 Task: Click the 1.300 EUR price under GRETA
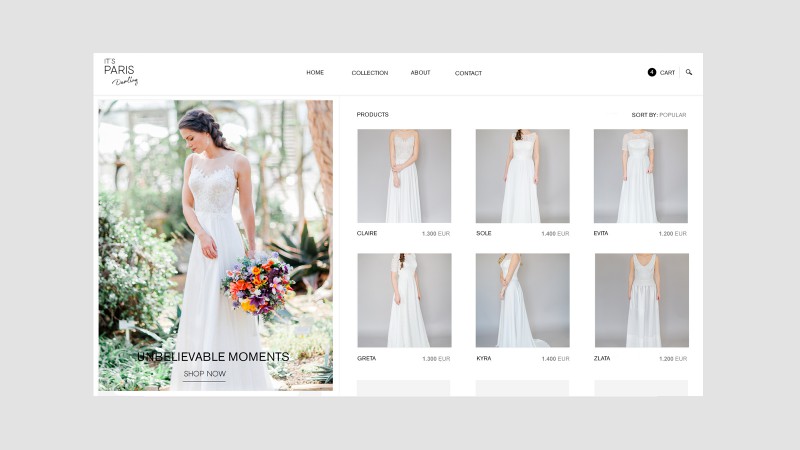click(x=436, y=359)
